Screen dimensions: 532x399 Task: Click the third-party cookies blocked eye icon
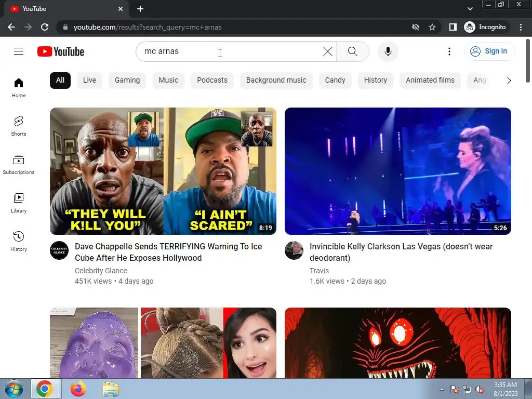click(415, 27)
